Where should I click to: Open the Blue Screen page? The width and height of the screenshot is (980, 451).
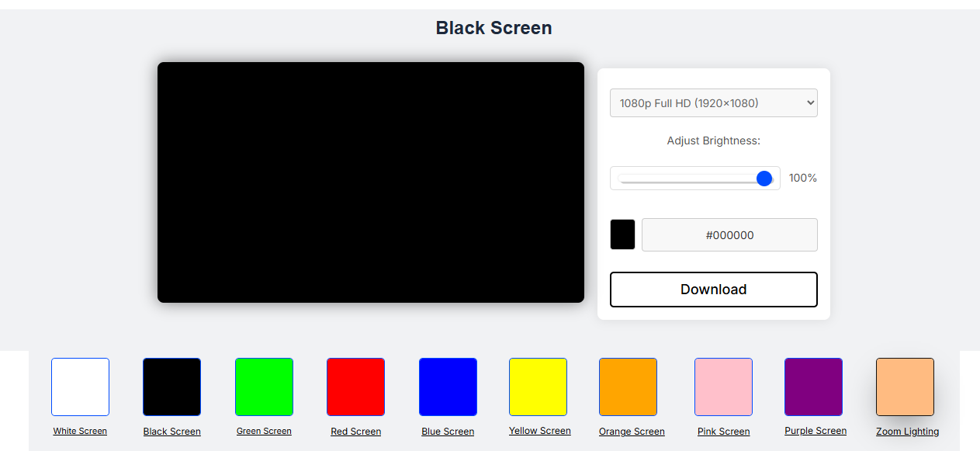pyautogui.click(x=448, y=431)
